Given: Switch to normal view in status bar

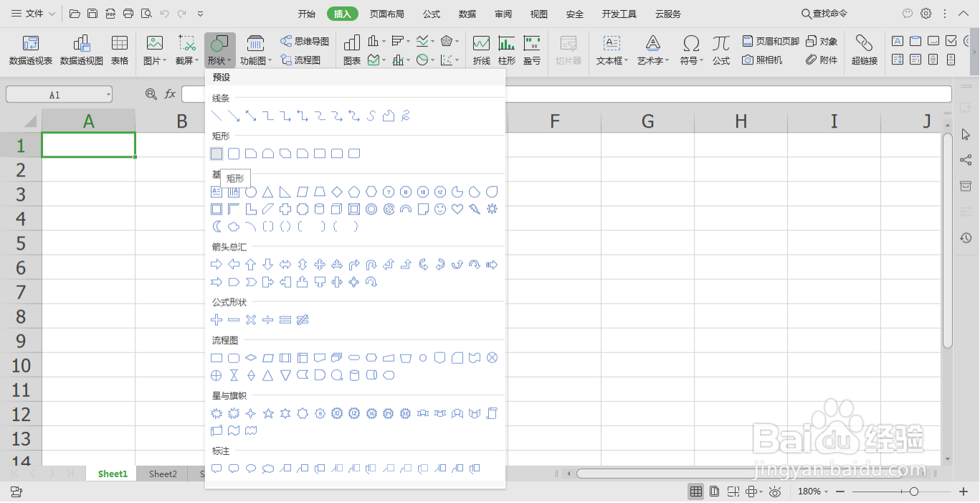Looking at the screenshot, I should point(696,492).
